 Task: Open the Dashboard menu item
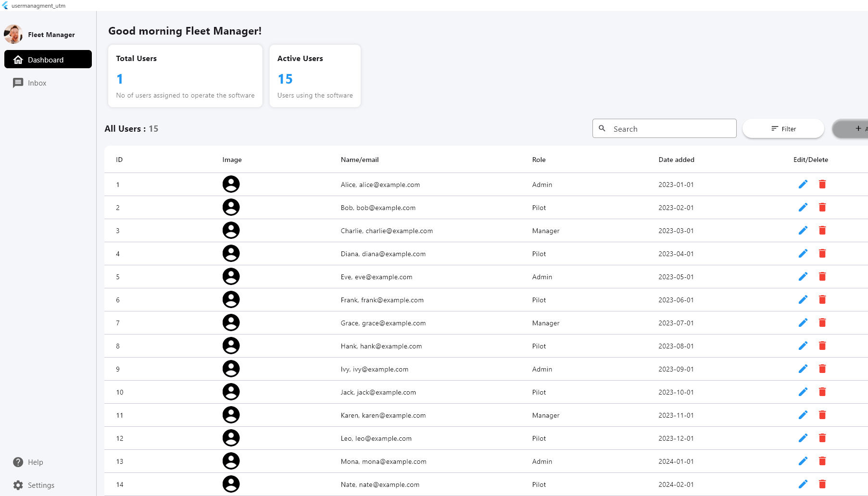click(x=48, y=60)
